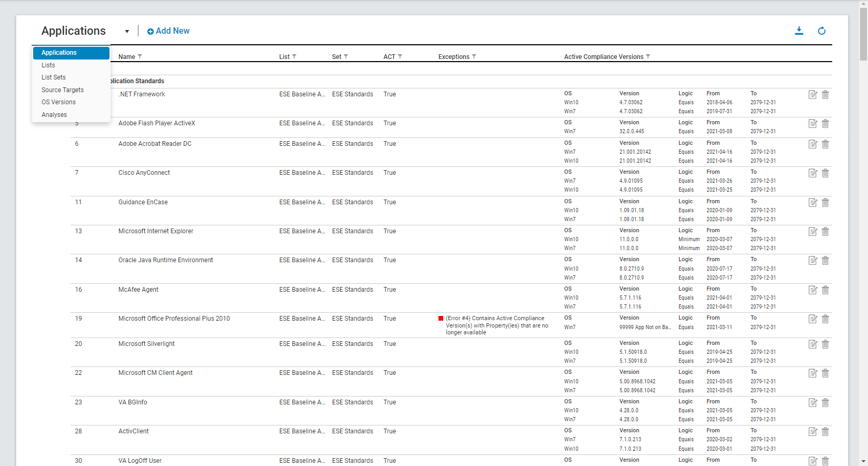Viewport: 868px width, 466px height.
Task: Open the Name column filter
Action: point(140,57)
